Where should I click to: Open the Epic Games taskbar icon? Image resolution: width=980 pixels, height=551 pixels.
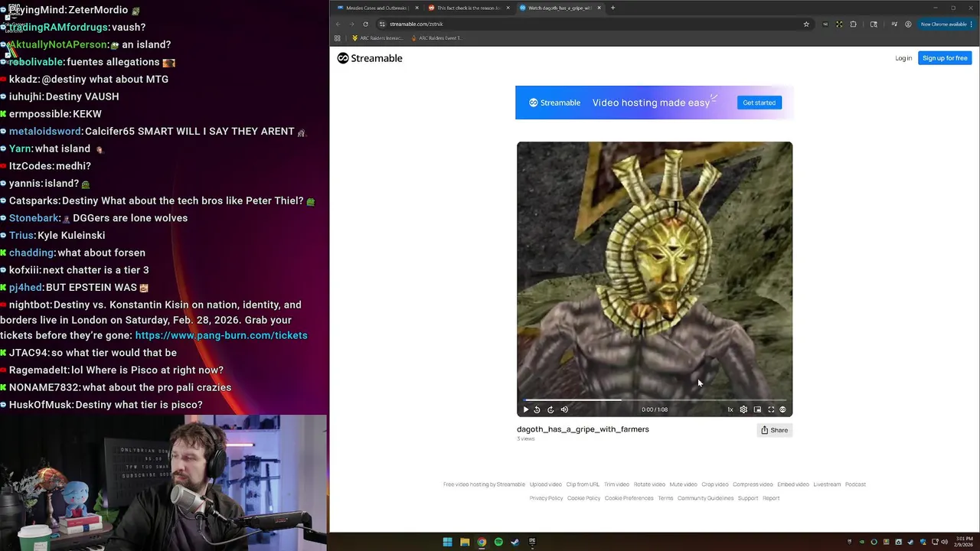[532, 543]
